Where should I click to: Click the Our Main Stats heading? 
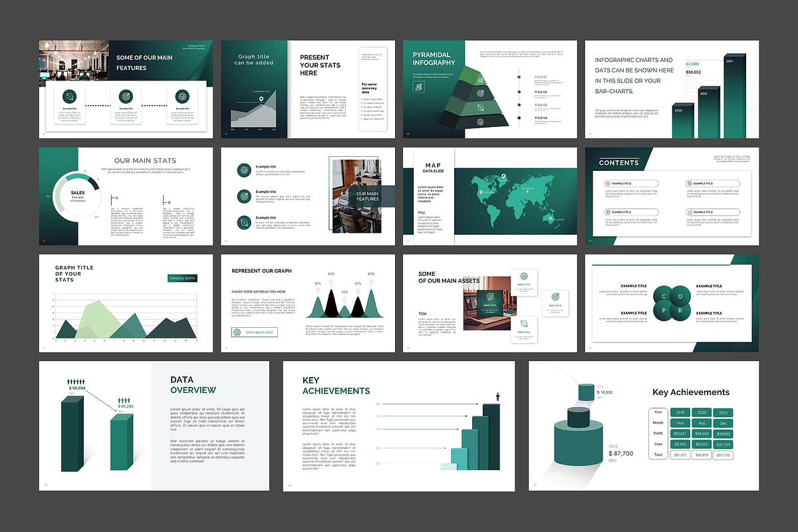145,160
